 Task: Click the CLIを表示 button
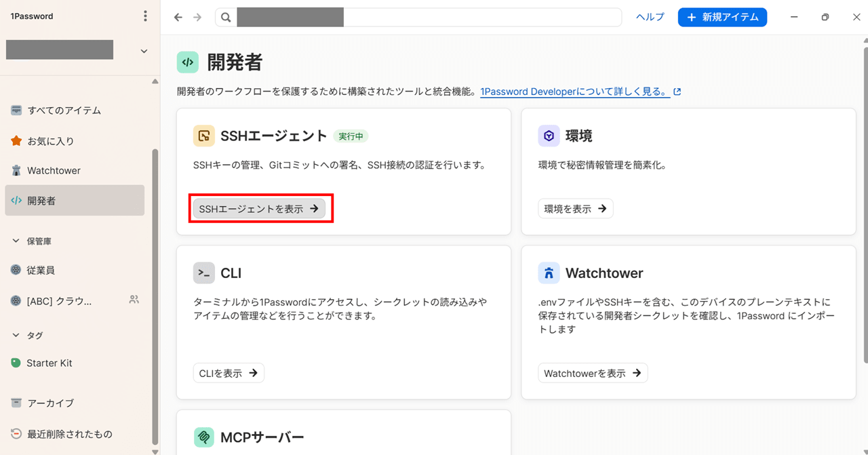229,373
